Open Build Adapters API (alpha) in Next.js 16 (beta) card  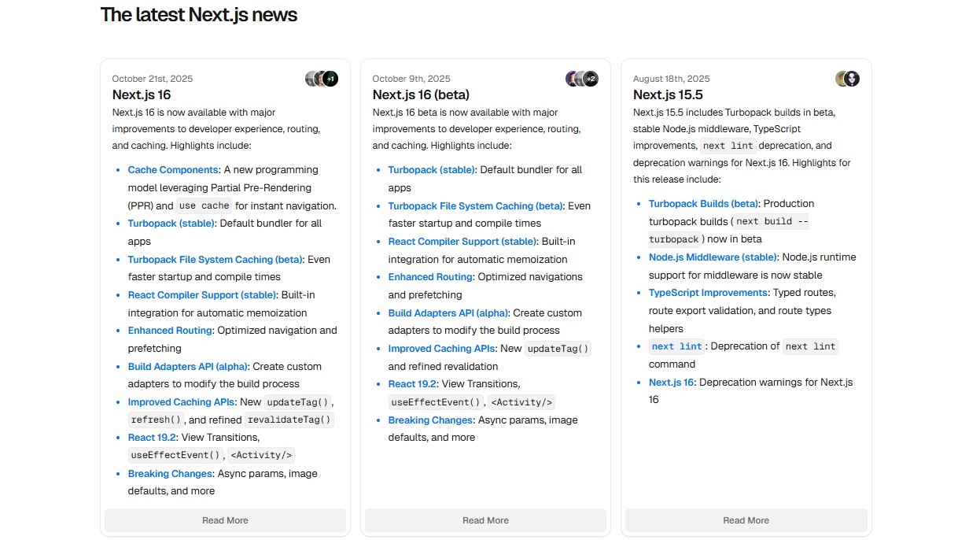448,313
